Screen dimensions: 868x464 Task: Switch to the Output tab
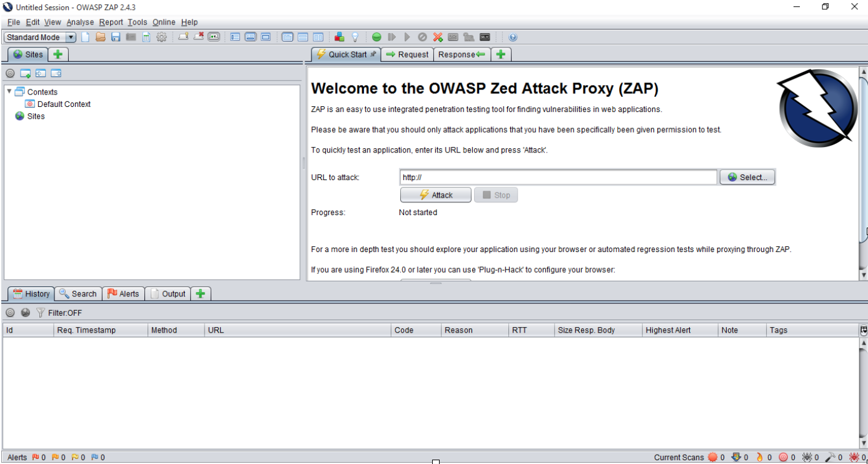point(168,294)
